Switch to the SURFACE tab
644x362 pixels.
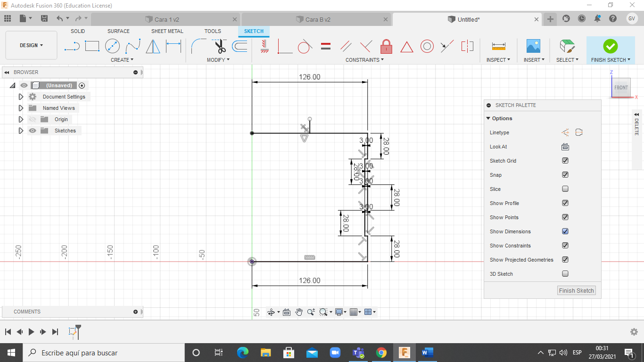click(x=118, y=31)
